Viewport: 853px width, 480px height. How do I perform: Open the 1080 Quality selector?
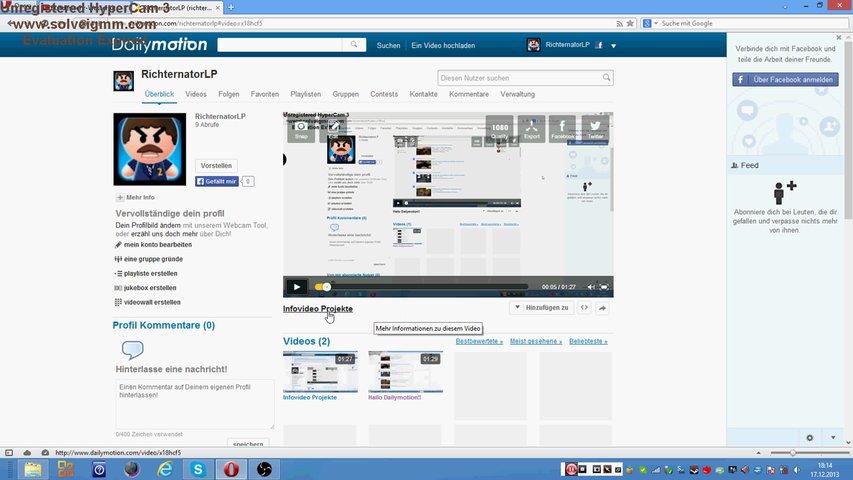click(500, 129)
